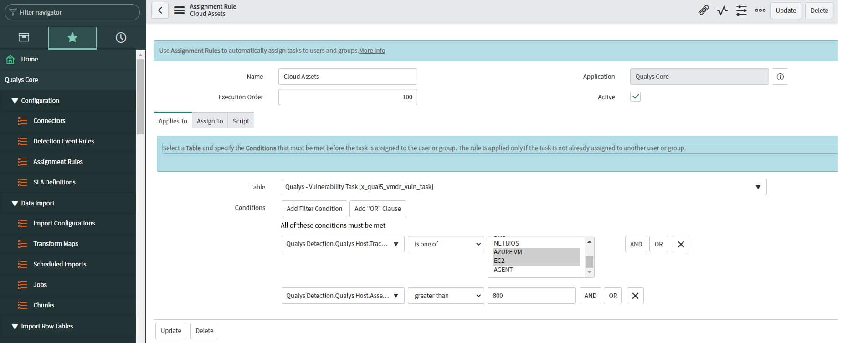Open the Qualys Host.Trac field dropdown
The height and width of the screenshot is (348, 868).
pos(343,244)
